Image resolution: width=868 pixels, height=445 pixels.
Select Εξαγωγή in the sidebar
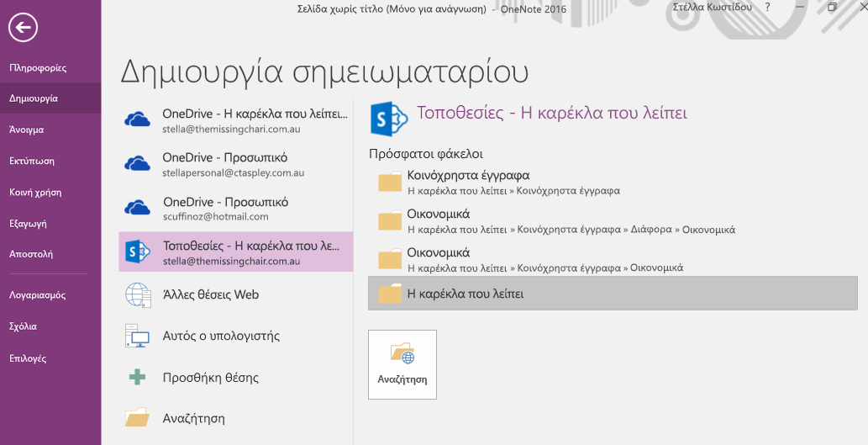click(x=28, y=224)
